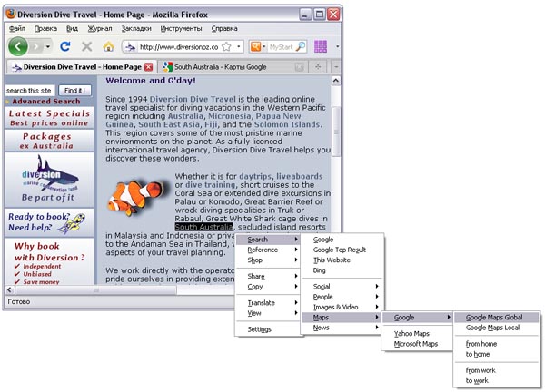Open the Журнал menu
The width and height of the screenshot is (545, 392).
(99, 28)
